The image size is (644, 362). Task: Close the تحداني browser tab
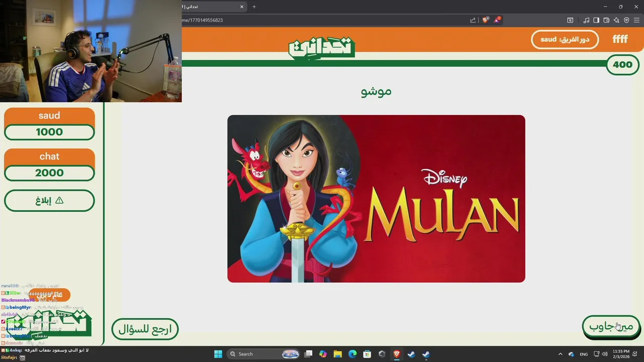tap(242, 7)
